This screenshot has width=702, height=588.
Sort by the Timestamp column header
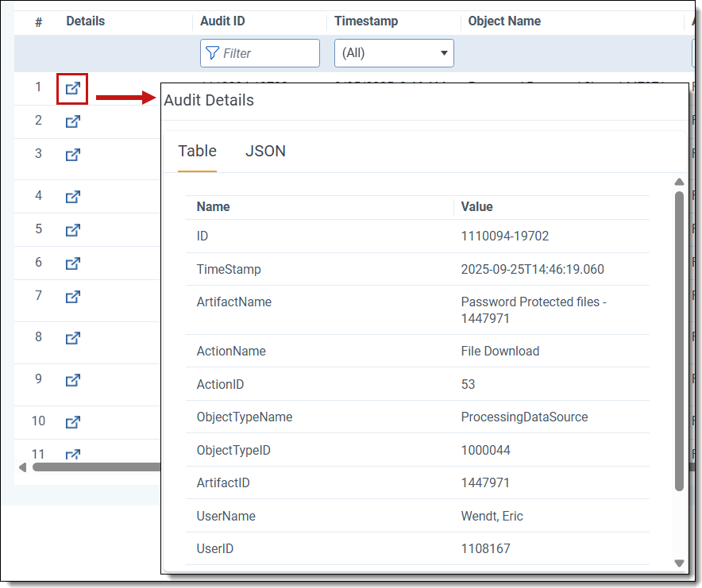point(366,21)
